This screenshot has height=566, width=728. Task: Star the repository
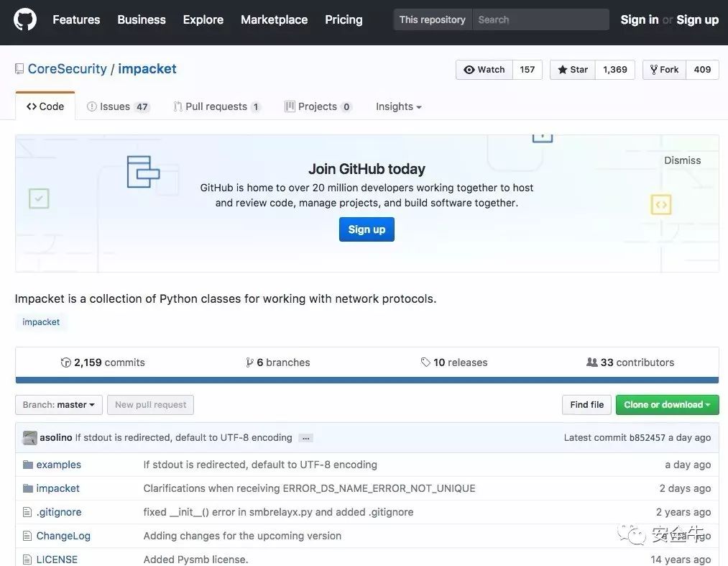(x=573, y=70)
